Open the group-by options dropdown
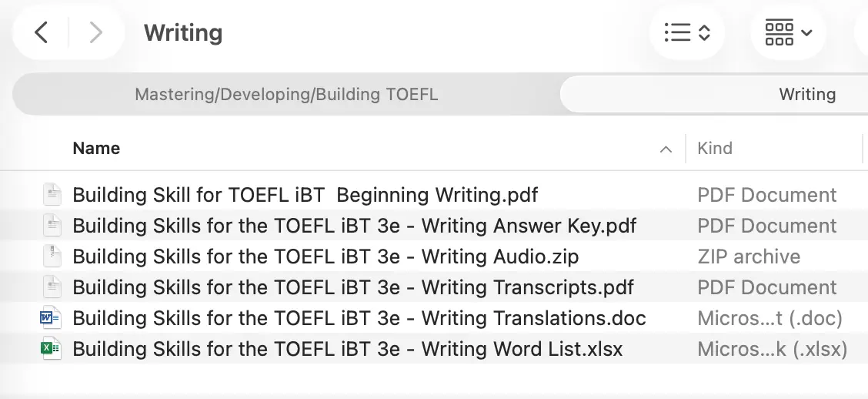Screen dimensions: 868x399 788,32
